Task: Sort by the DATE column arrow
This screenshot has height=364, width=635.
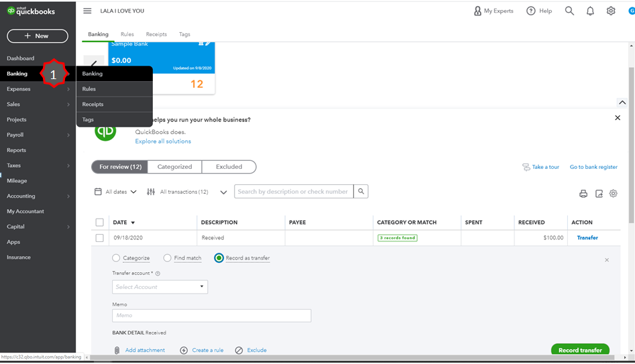Action: 133,223
